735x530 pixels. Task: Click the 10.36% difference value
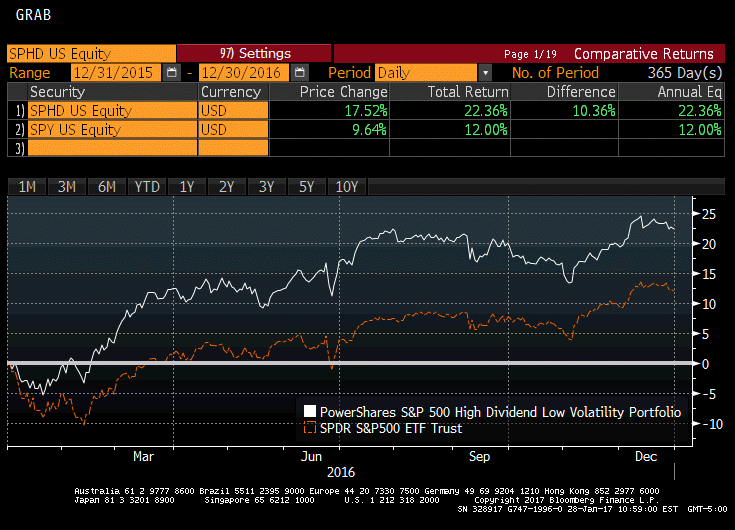tap(594, 111)
